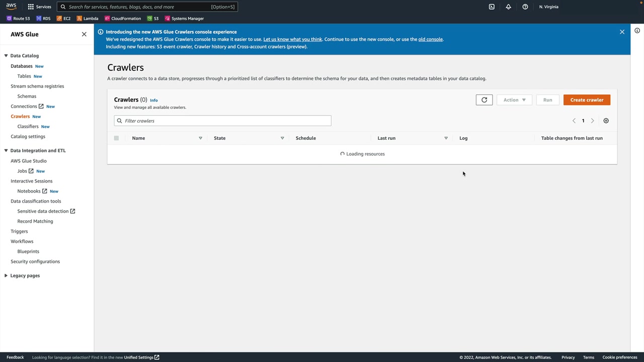Focus the top AWS search bar
The image size is (644, 362).
147,7
